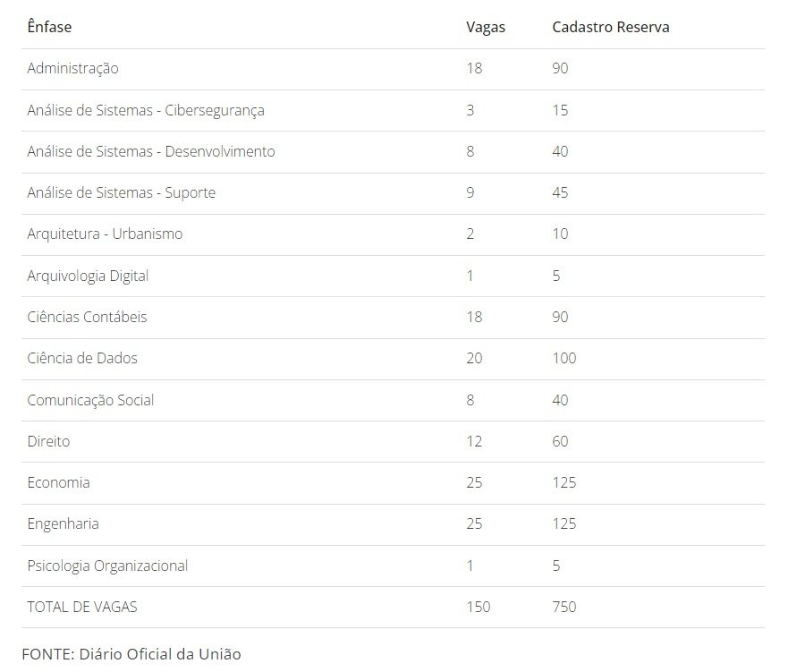
Task: Select the TOTAL DE VAGAS label
Action: [x=82, y=607]
